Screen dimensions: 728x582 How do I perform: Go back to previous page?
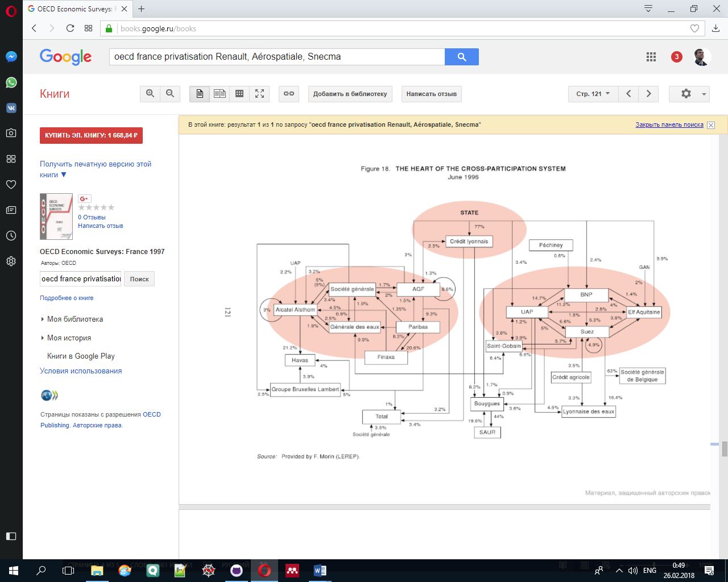34,28
